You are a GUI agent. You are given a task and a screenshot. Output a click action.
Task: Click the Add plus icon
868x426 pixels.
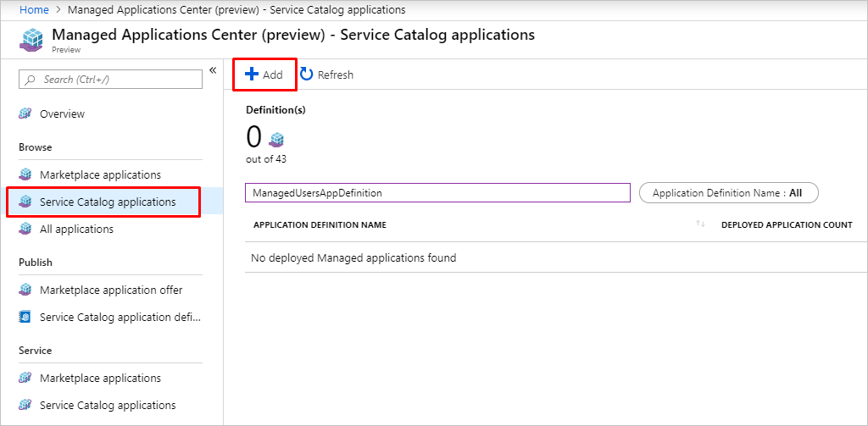click(251, 75)
